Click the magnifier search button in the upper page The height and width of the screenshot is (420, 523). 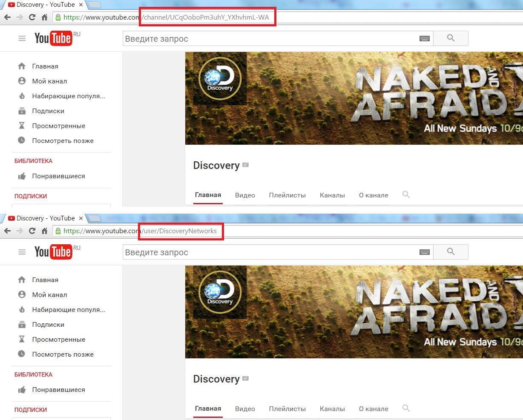pos(451,38)
